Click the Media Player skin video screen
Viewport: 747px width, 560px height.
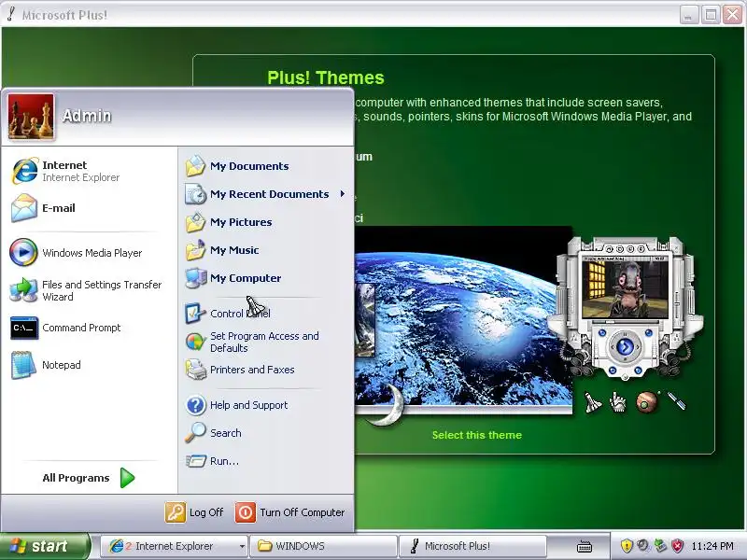click(625, 288)
